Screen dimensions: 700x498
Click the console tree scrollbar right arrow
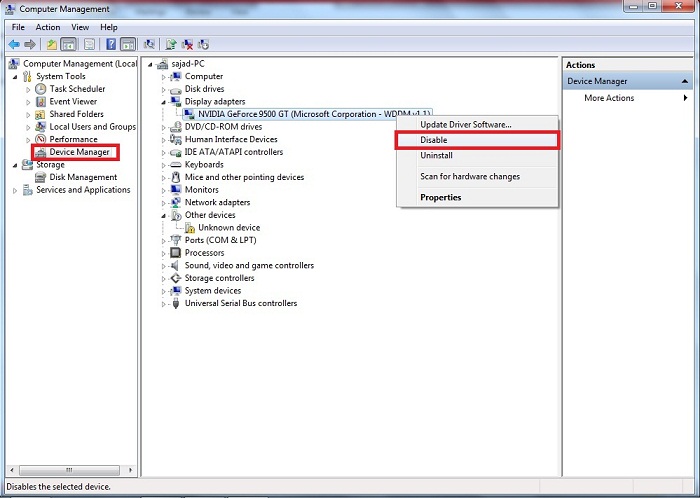(x=130, y=470)
